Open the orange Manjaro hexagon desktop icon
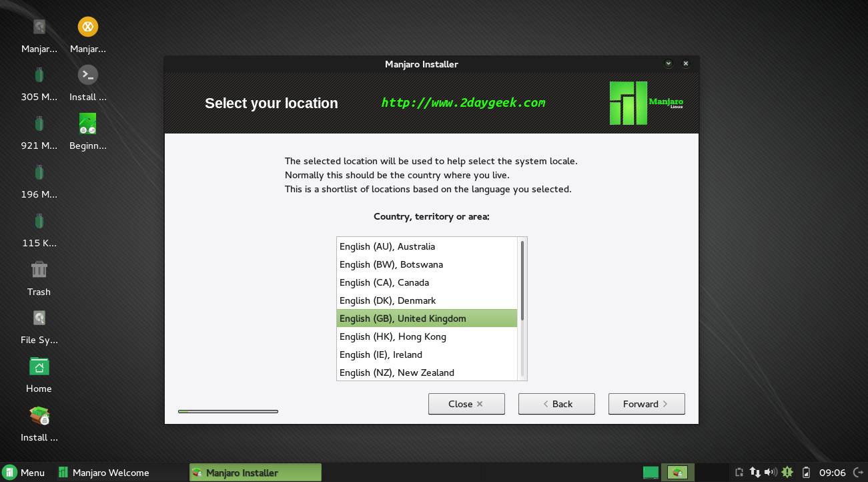868x482 pixels. tap(87, 27)
